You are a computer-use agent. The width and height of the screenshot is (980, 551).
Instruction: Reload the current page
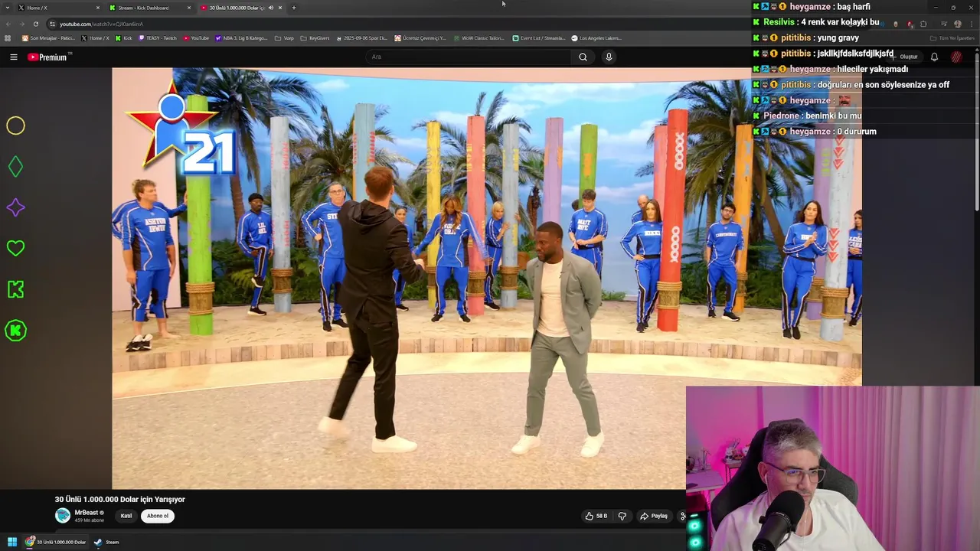(35, 24)
